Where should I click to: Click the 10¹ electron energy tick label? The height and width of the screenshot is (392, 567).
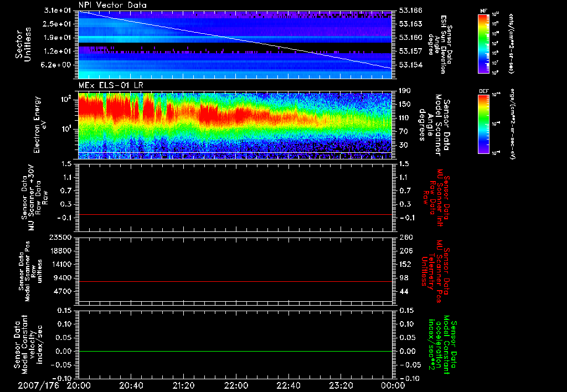[x=66, y=129]
